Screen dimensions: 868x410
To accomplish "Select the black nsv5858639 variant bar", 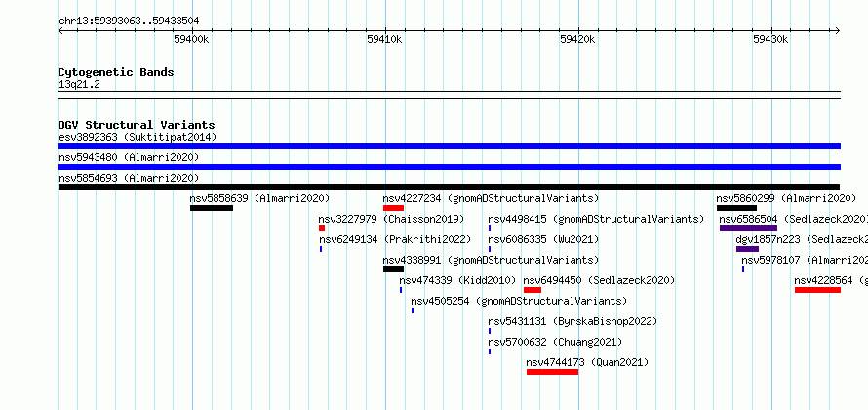I will tap(212, 208).
